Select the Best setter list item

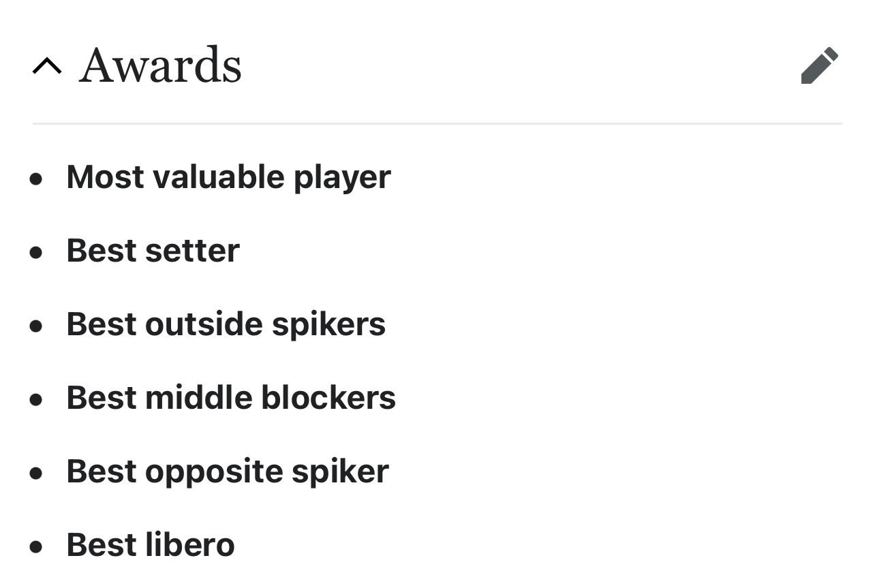[x=153, y=250]
